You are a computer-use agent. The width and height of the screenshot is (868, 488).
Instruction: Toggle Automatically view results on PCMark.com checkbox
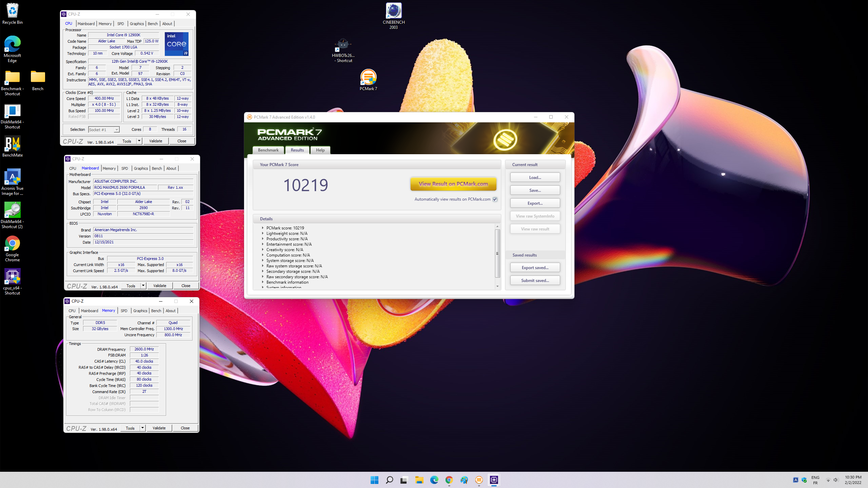point(495,199)
